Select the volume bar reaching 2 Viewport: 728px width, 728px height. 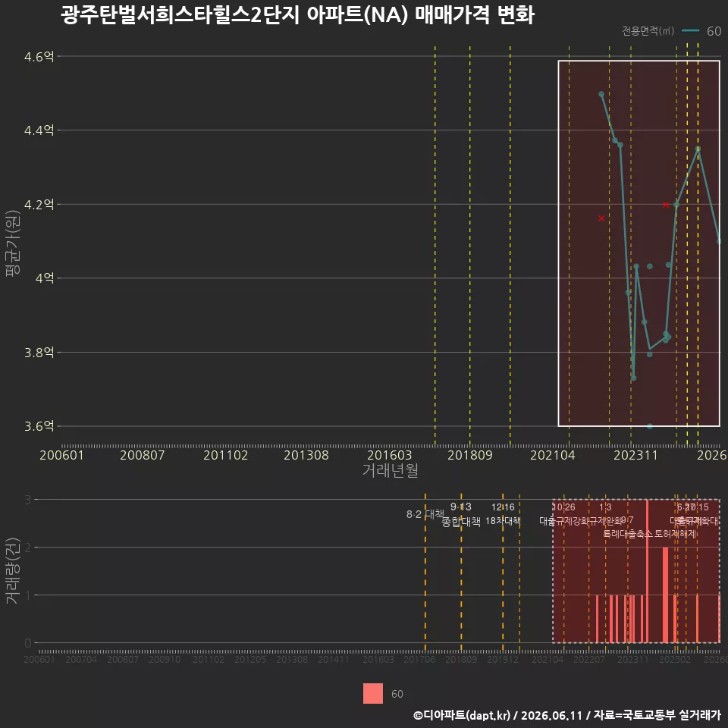point(665,595)
